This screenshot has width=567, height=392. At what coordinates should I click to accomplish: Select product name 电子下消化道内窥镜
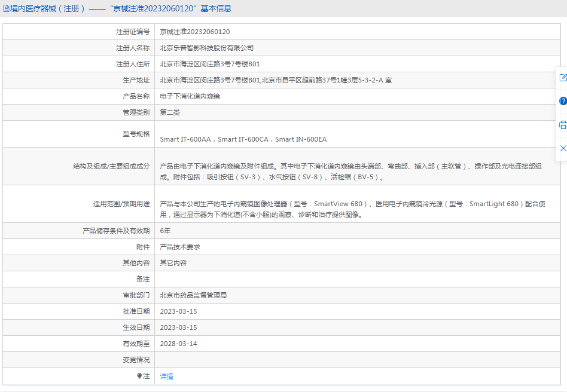pyautogui.click(x=190, y=96)
